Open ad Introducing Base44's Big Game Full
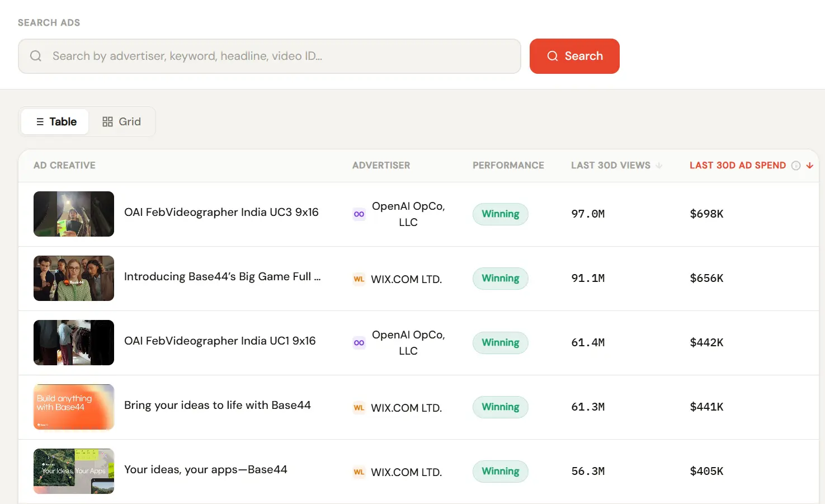The width and height of the screenshot is (825, 504). coord(223,276)
